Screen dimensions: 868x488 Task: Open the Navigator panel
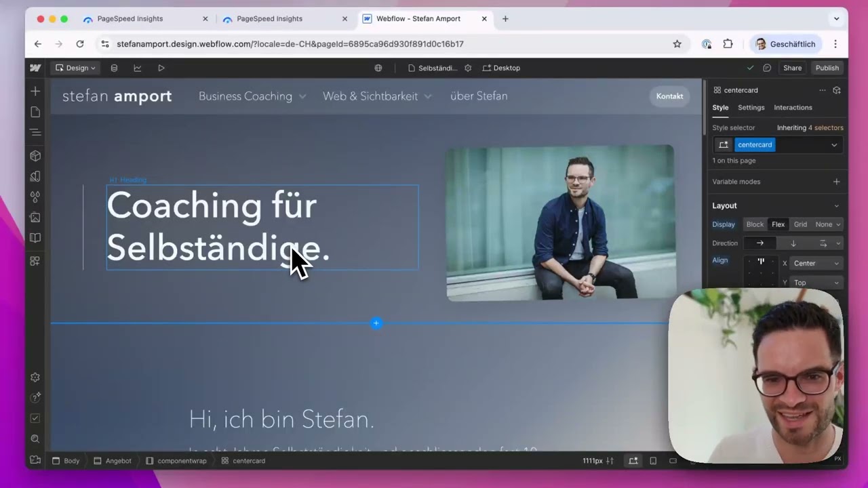[35, 132]
